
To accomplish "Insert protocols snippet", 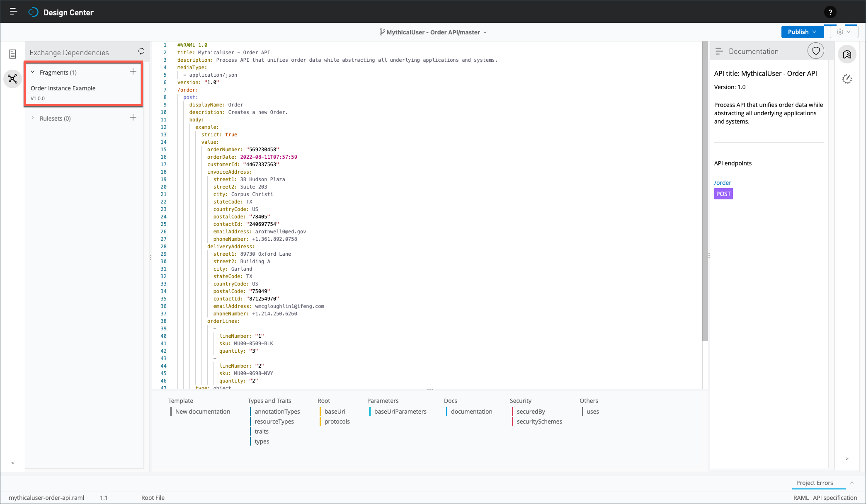I will pyautogui.click(x=337, y=422).
